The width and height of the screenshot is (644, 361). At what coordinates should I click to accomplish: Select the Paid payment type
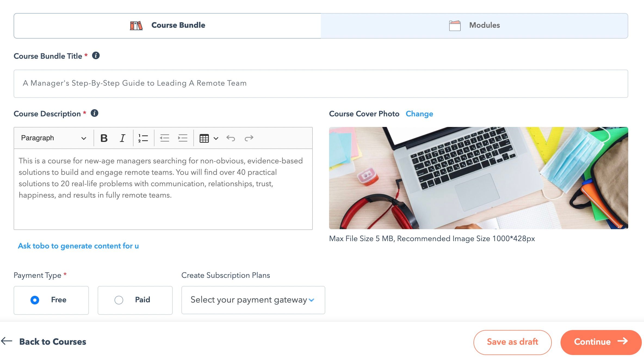click(x=119, y=300)
